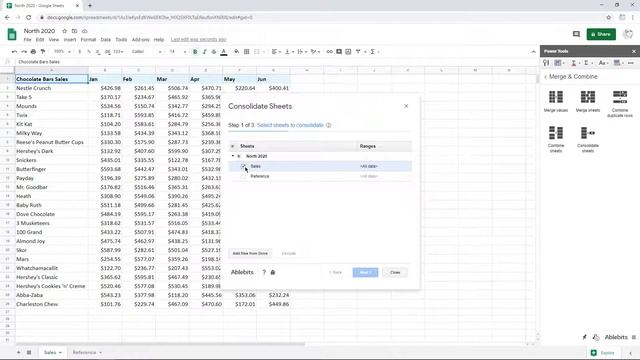Select the Nestle Crunch cell

[51, 88]
